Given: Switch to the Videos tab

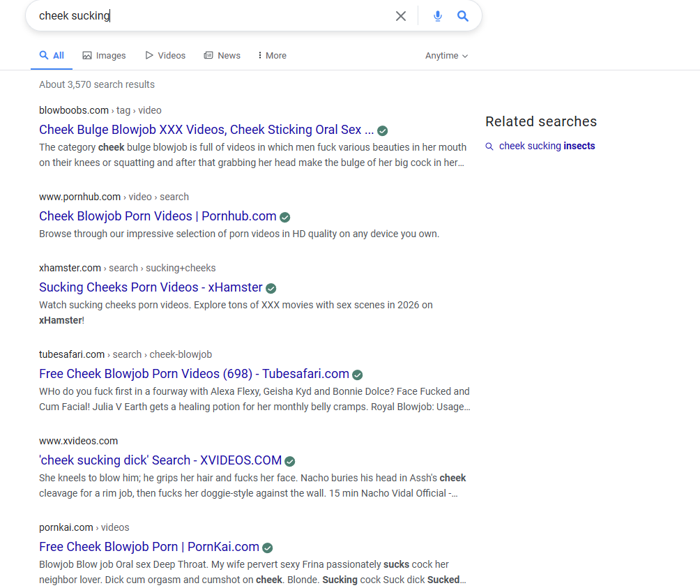Looking at the screenshot, I should 165,56.
